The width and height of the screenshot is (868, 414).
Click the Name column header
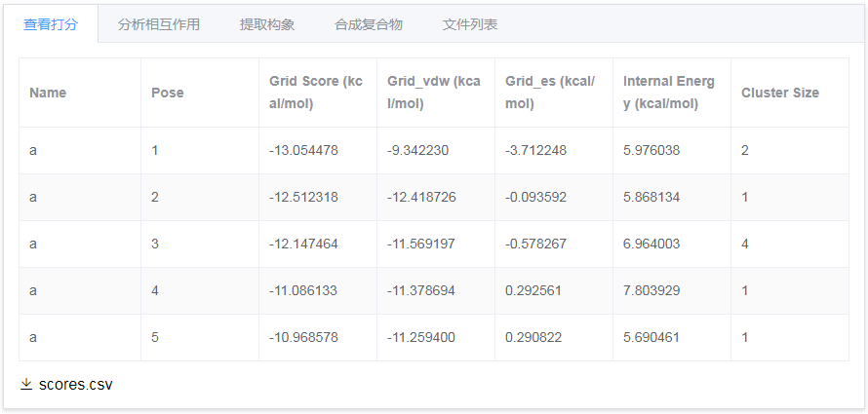coord(48,93)
